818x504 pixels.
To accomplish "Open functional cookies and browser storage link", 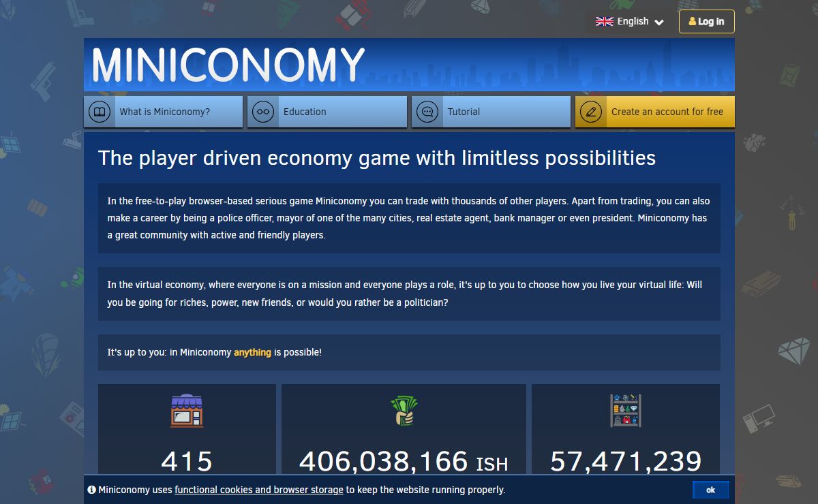I will (x=259, y=490).
